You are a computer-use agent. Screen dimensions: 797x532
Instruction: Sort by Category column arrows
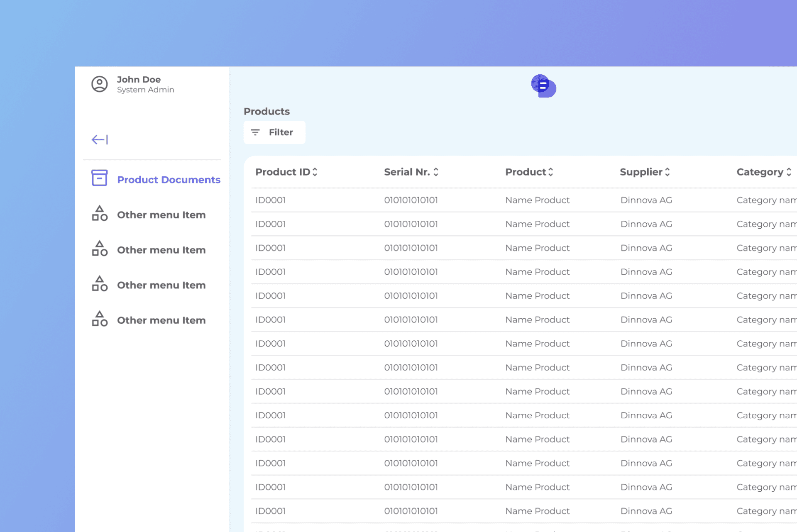[789, 172]
